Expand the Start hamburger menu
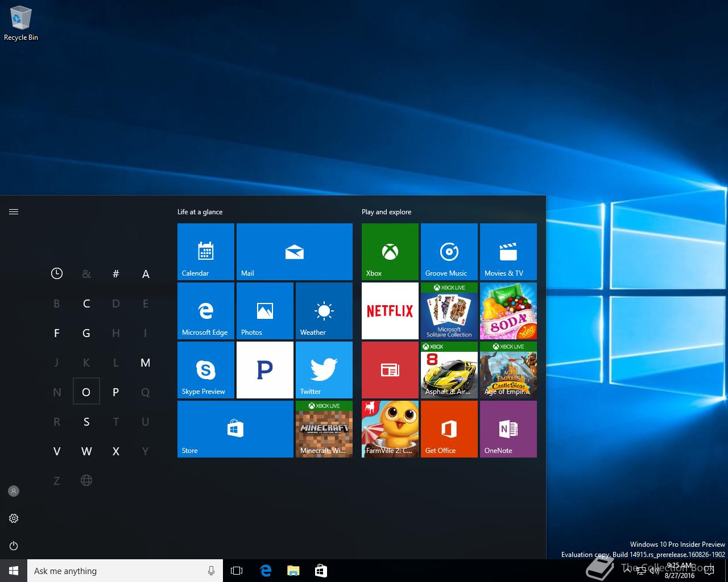728x582 pixels. [14, 211]
